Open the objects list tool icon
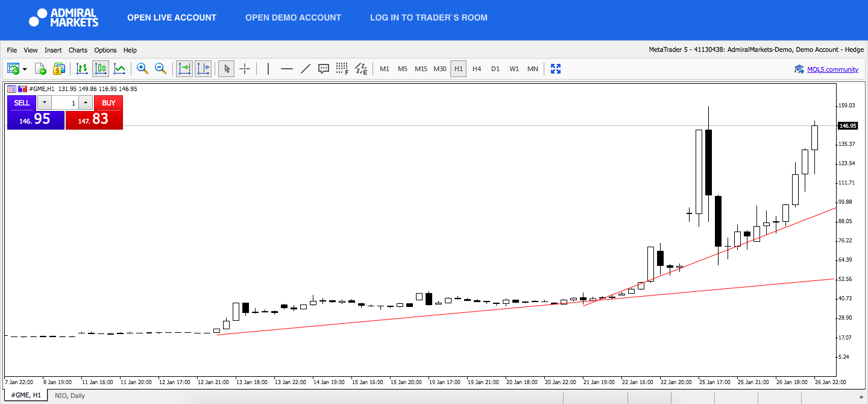868x404 pixels. [361, 69]
